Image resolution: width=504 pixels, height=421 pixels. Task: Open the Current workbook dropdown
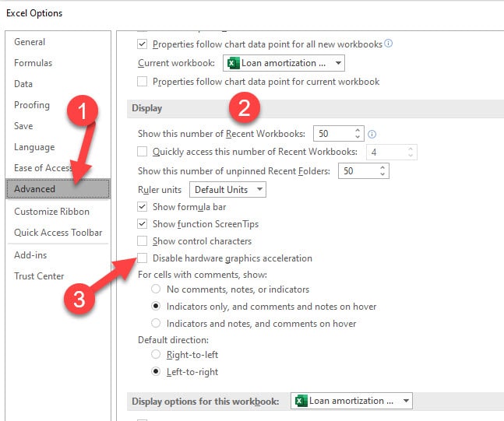click(x=284, y=63)
